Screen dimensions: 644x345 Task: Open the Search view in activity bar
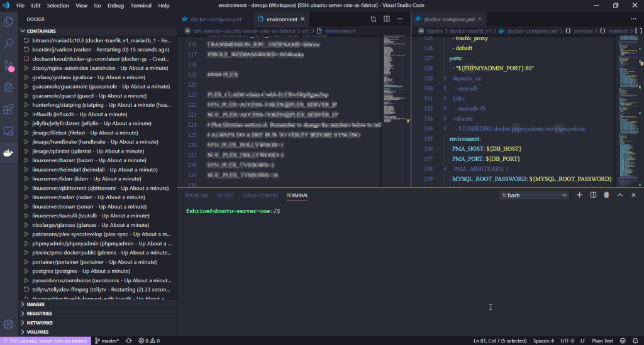point(9,44)
